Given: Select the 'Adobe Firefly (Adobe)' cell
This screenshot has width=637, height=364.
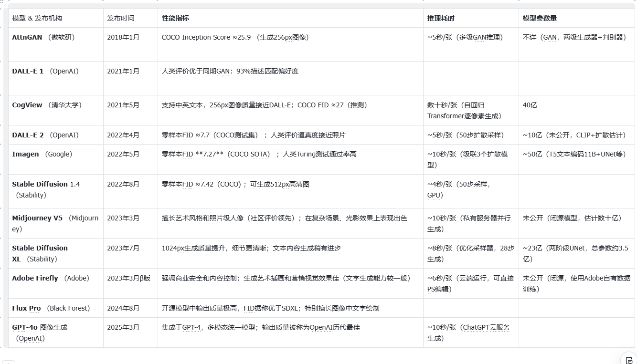Looking at the screenshot, I should [x=56, y=283].
